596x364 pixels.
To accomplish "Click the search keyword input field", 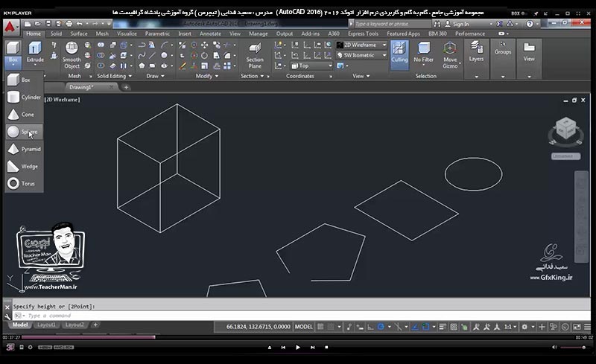I will (392, 24).
